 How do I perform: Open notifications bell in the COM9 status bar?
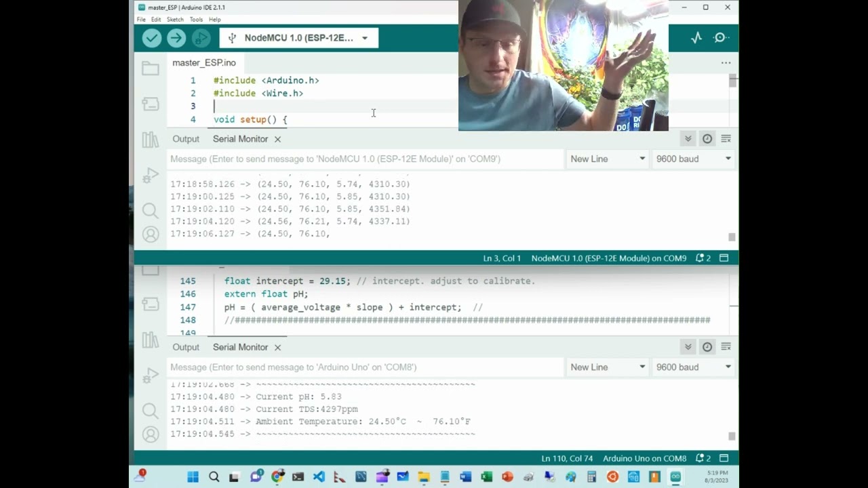(703, 258)
